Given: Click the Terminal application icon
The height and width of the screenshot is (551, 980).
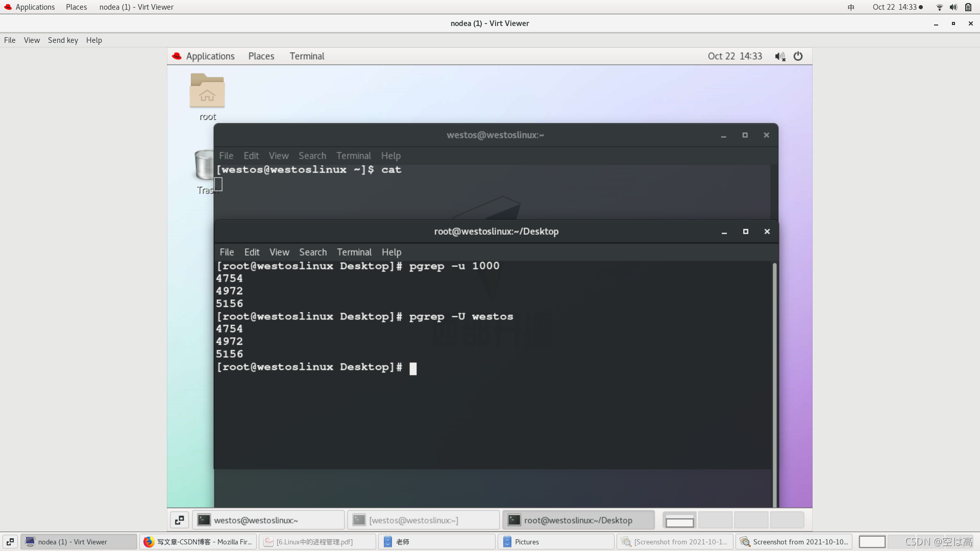Looking at the screenshot, I should coord(306,56).
